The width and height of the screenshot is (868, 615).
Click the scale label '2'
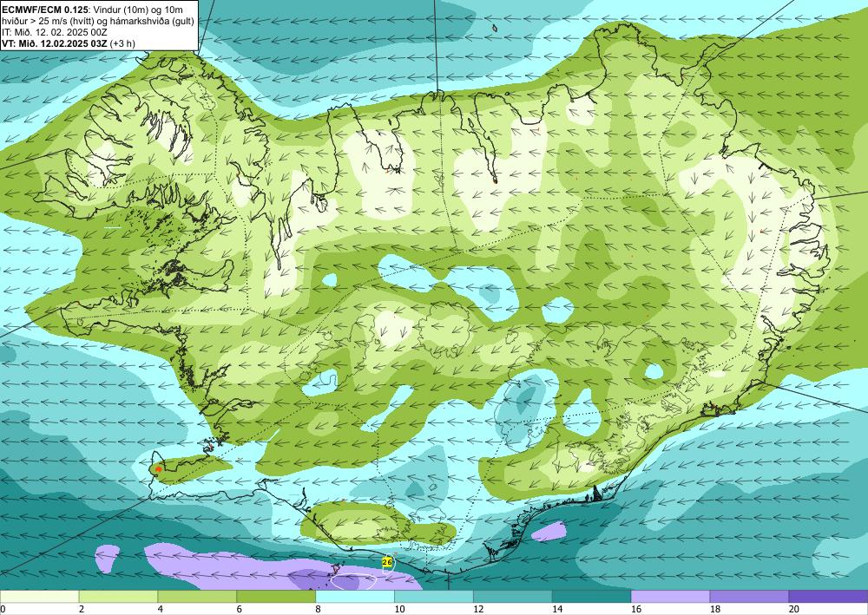[x=82, y=609]
